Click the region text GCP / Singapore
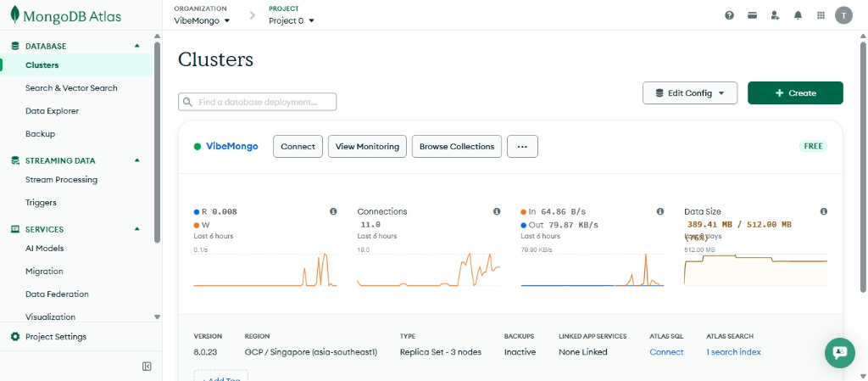Screen dimensions: 868x381 (x=311, y=352)
